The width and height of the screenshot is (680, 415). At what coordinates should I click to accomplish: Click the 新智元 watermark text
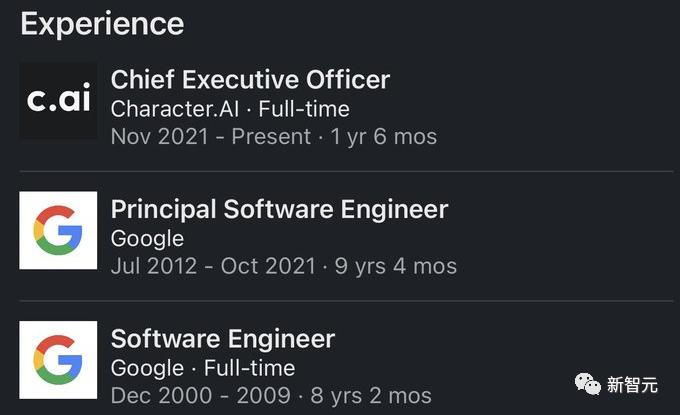(632, 385)
